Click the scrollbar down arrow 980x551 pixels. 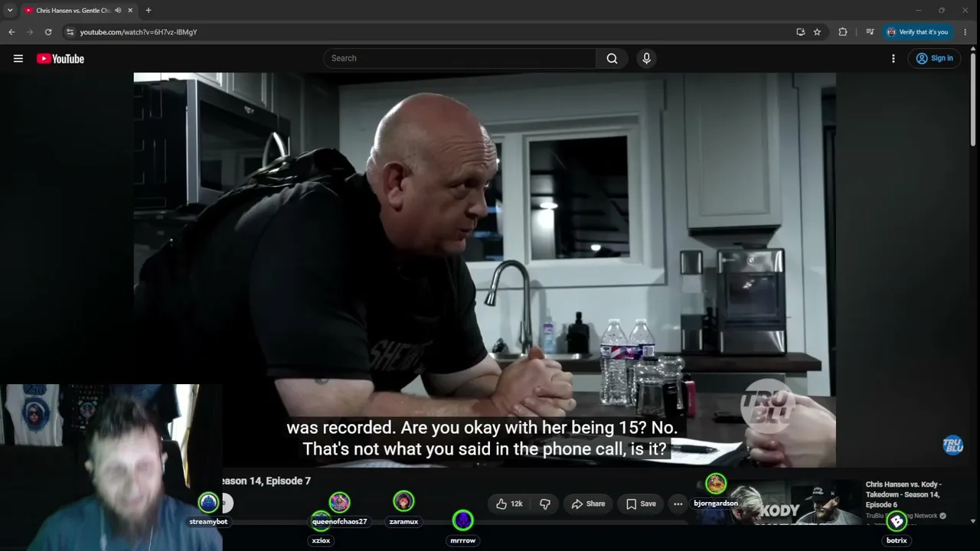click(973, 521)
